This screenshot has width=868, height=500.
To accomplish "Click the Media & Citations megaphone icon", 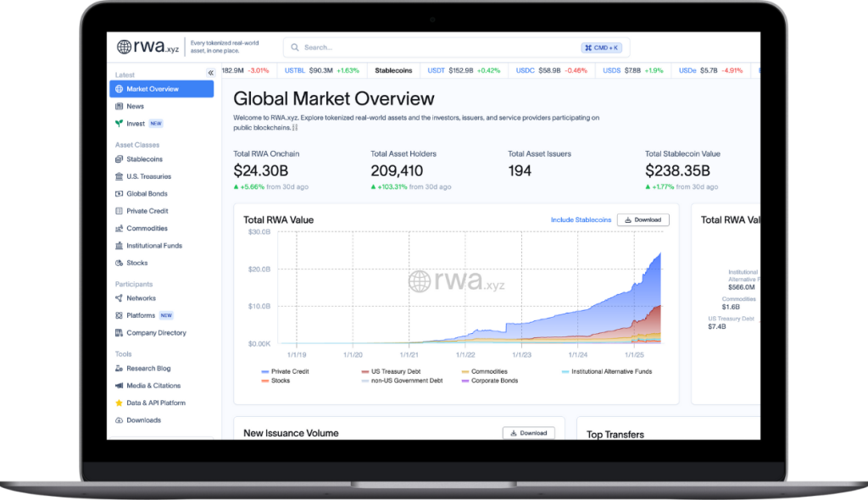I will [x=119, y=386].
